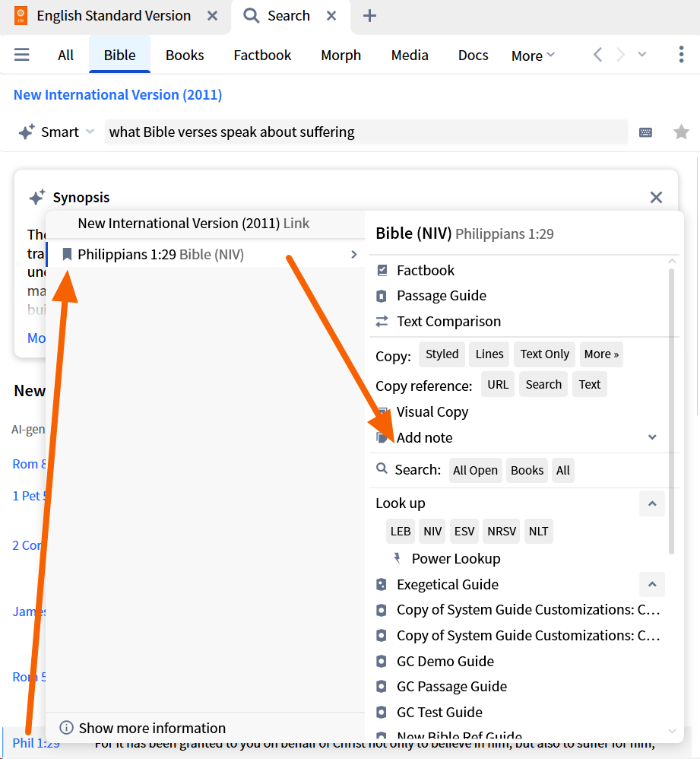Collapse the Look up section
The width and height of the screenshot is (700, 759).
click(x=652, y=503)
